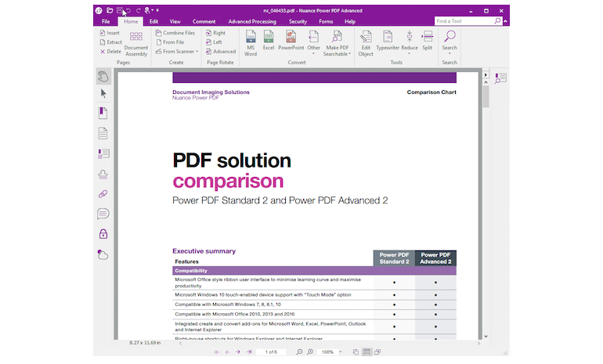Create PDF From File
The image size is (603, 364).
[170, 42]
